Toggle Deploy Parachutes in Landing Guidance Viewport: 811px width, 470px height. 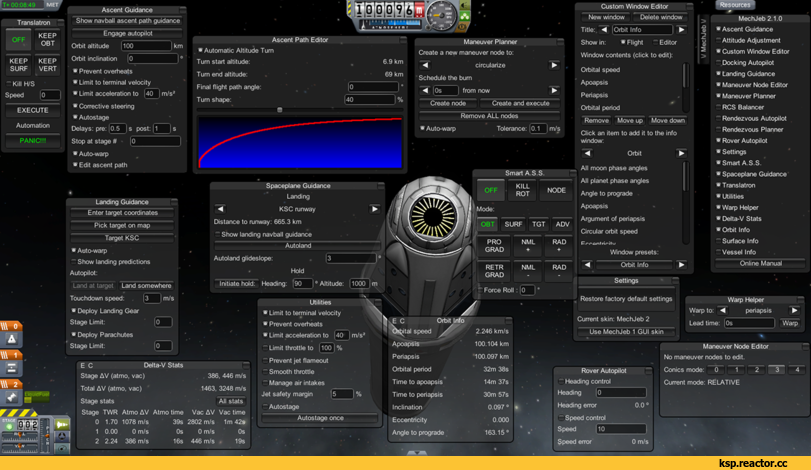74,334
